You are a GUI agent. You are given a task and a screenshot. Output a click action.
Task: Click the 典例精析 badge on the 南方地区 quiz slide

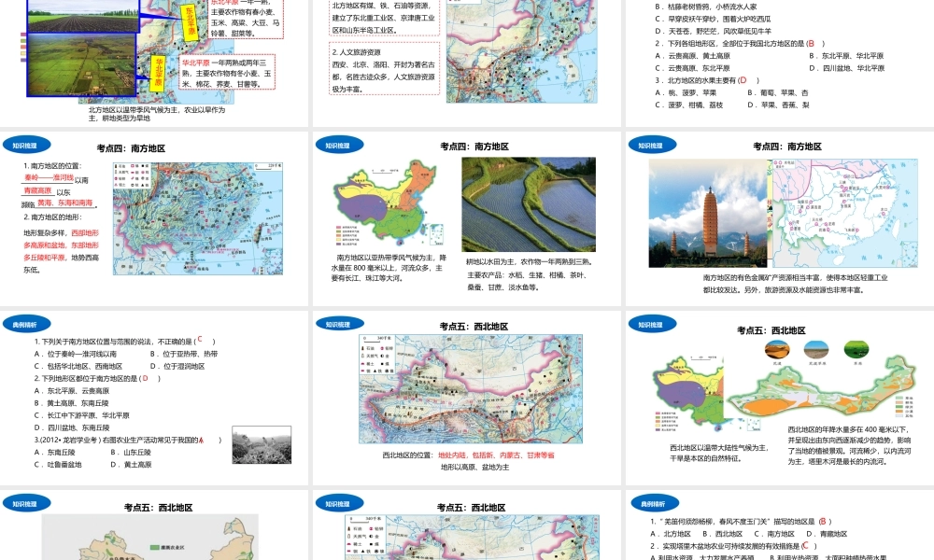(x=25, y=325)
